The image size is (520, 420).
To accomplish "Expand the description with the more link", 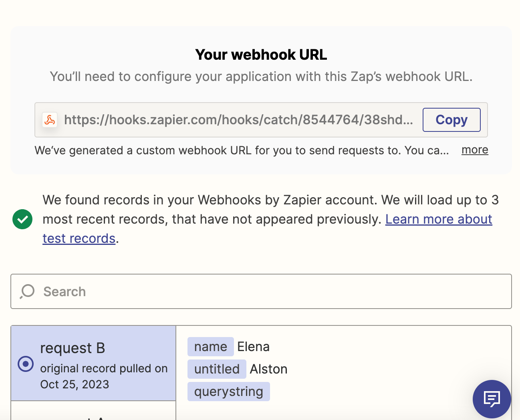I will click(475, 150).
